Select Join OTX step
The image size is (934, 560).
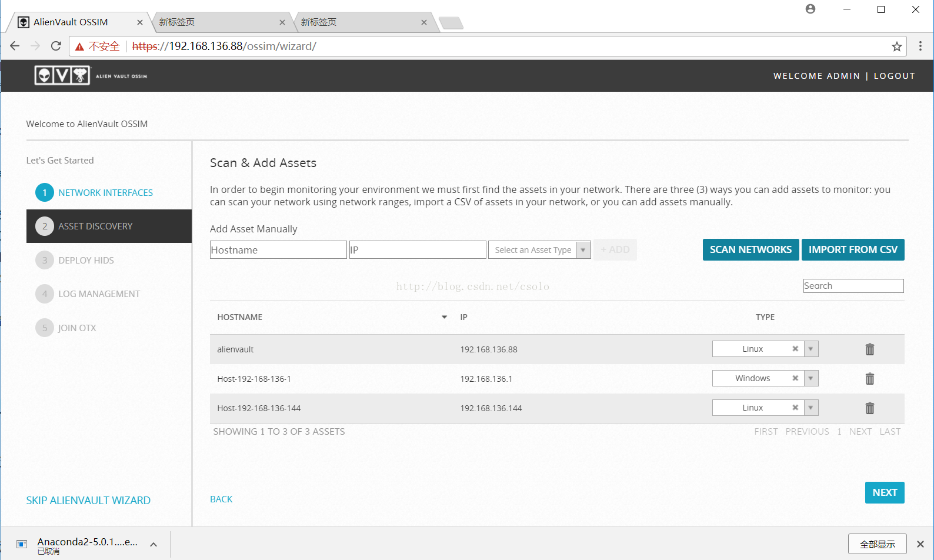66,328
